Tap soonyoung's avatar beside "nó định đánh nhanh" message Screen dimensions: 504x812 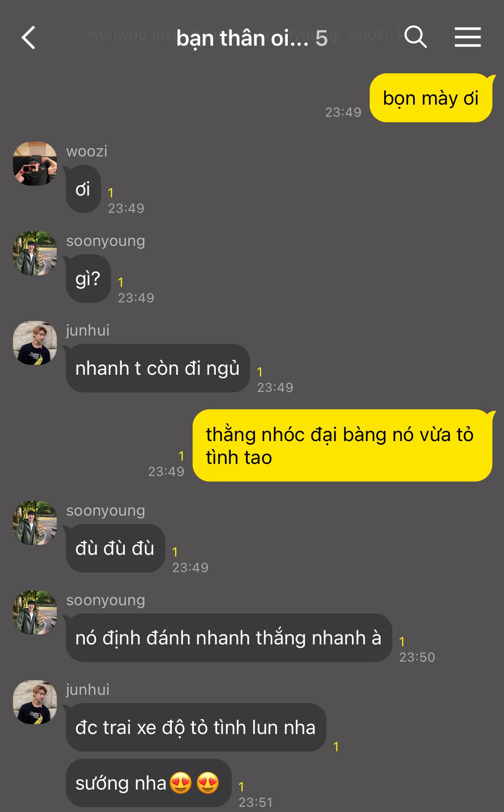coord(35,613)
